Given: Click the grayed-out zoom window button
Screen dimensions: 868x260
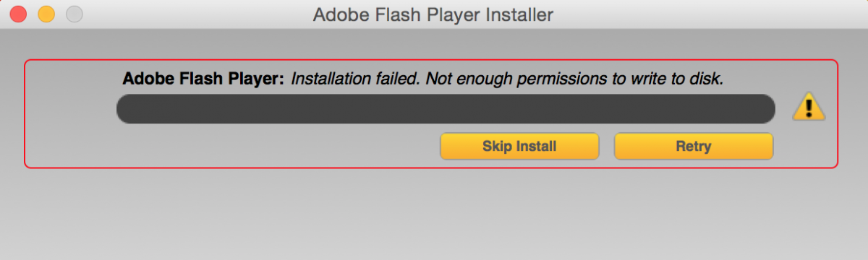Looking at the screenshot, I should coord(74,14).
